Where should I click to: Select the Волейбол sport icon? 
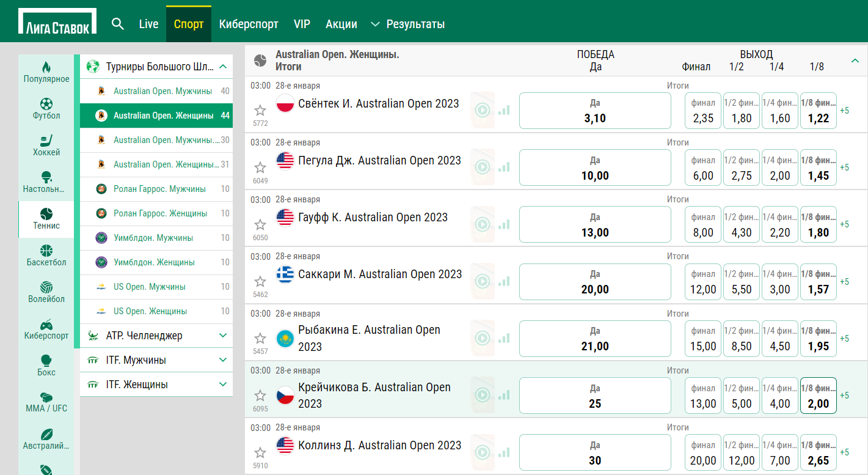coord(46,287)
